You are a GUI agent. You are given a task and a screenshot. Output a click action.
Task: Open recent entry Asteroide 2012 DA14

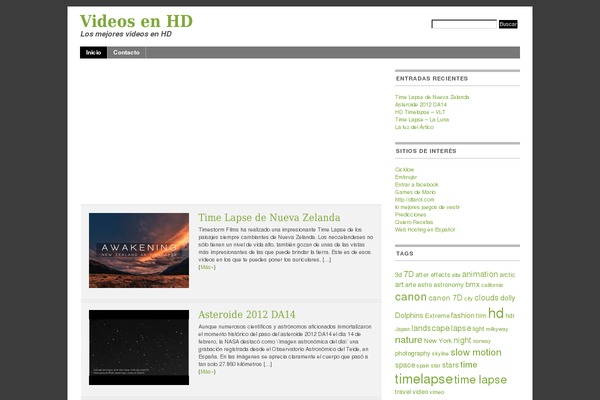tap(421, 104)
